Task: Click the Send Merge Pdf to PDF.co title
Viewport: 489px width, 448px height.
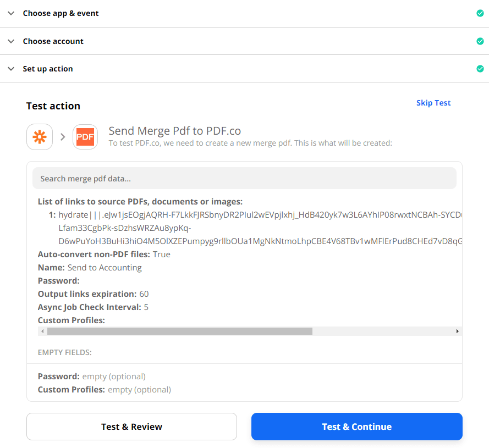Action: pyautogui.click(x=175, y=131)
